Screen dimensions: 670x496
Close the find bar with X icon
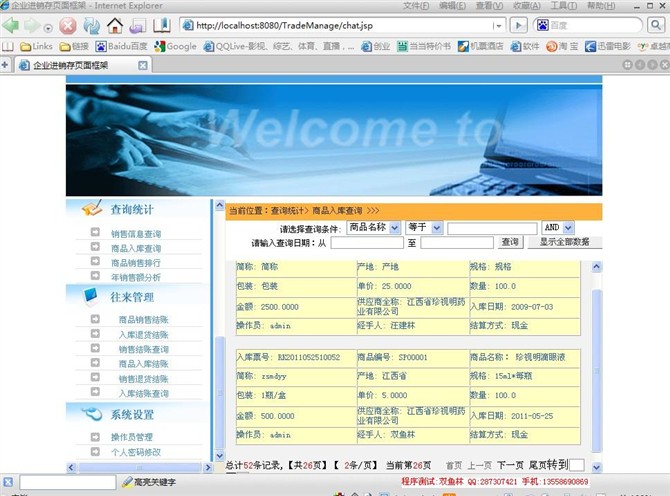8,482
